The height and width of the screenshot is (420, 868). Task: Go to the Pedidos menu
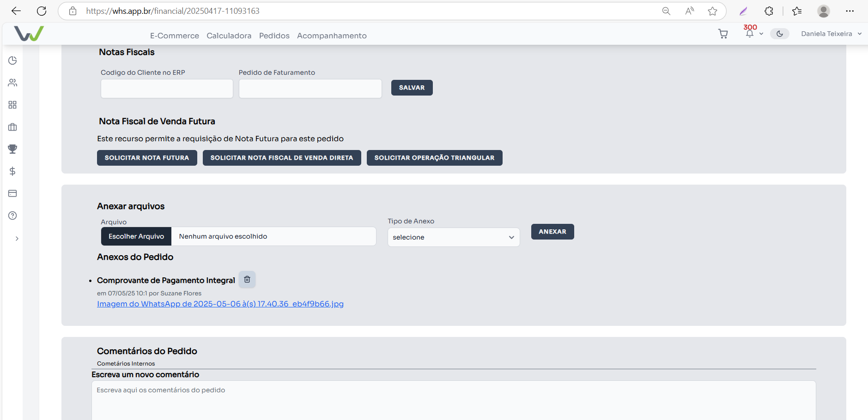tap(274, 36)
